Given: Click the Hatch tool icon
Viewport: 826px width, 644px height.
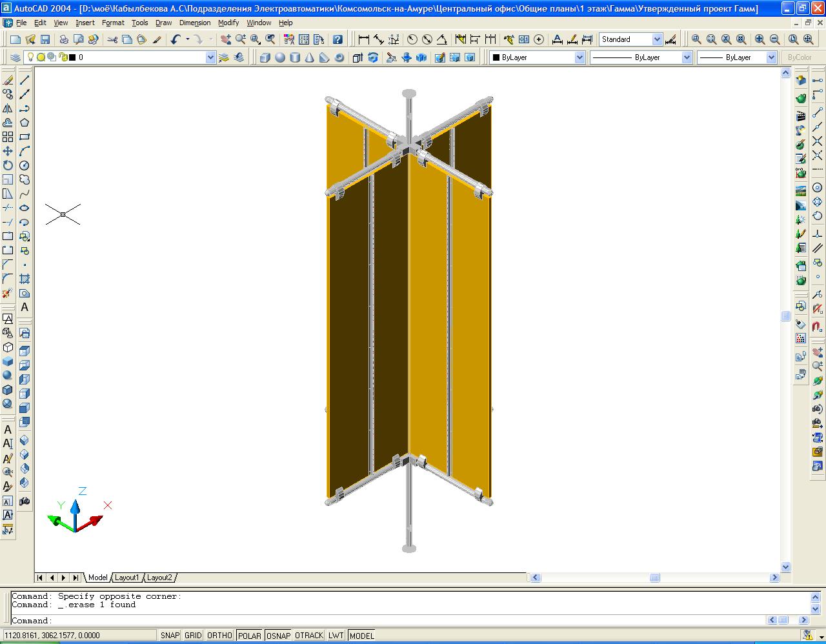Looking at the screenshot, I should [25, 279].
